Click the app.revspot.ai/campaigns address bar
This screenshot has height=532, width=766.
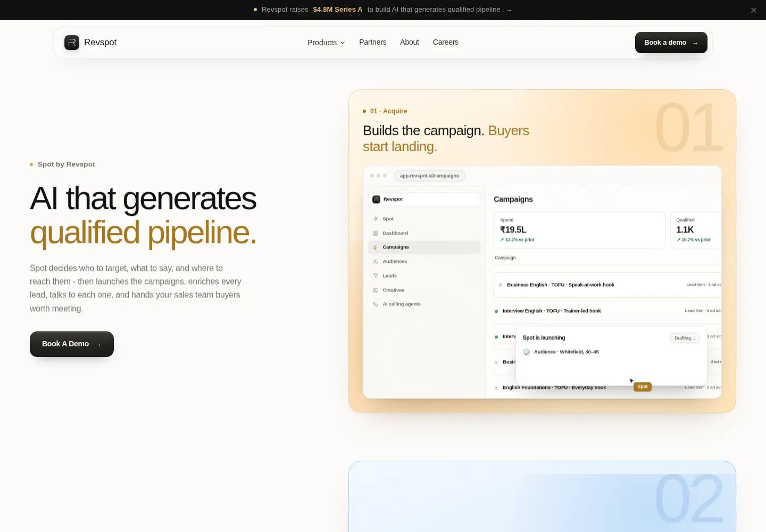(x=429, y=176)
